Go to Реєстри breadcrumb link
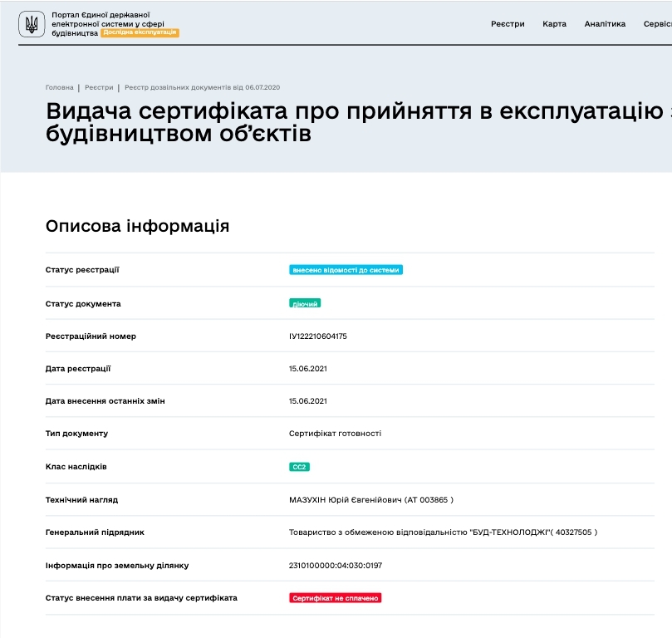This screenshot has width=672, height=638. [x=99, y=87]
